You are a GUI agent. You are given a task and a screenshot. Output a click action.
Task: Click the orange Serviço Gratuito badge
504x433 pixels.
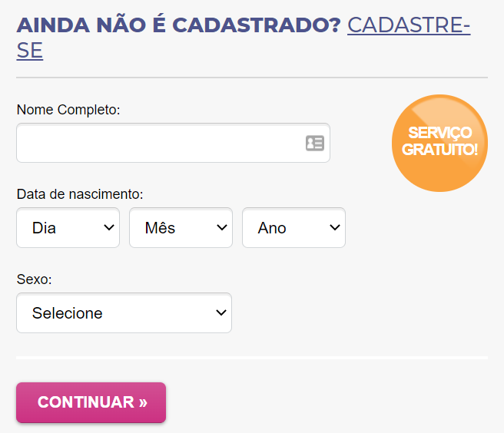pyautogui.click(x=439, y=143)
